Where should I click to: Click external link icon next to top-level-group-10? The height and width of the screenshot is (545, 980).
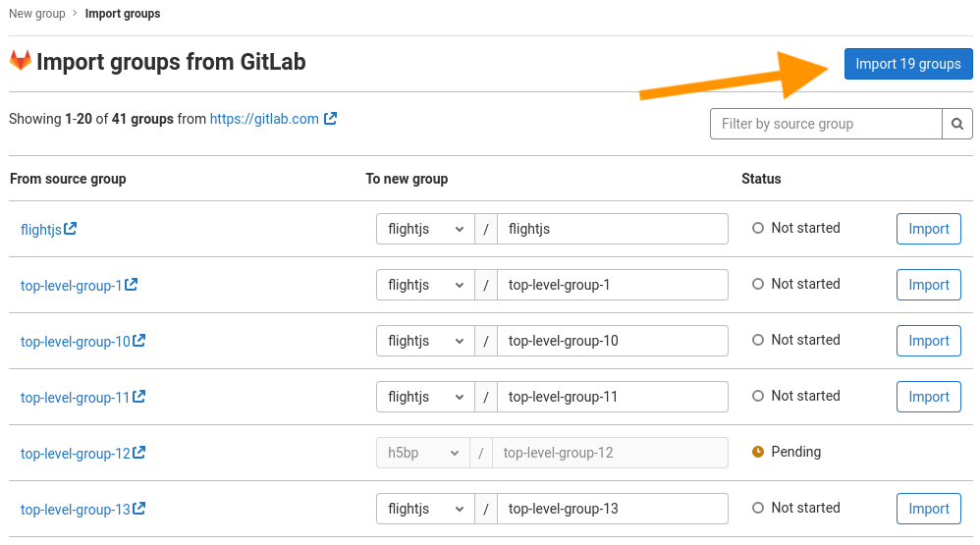click(139, 341)
